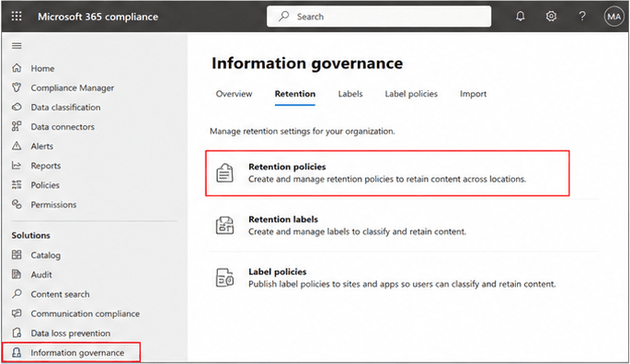Click the Reports chart icon
The image size is (630, 364).
(17, 165)
